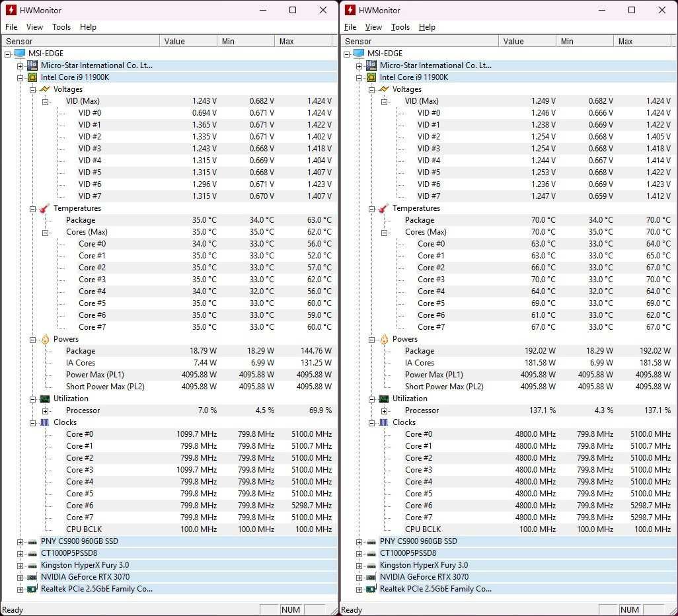Collapse Clocks node in right window
Image resolution: width=678 pixels, height=616 pixels.
click(x=371, y=423)
